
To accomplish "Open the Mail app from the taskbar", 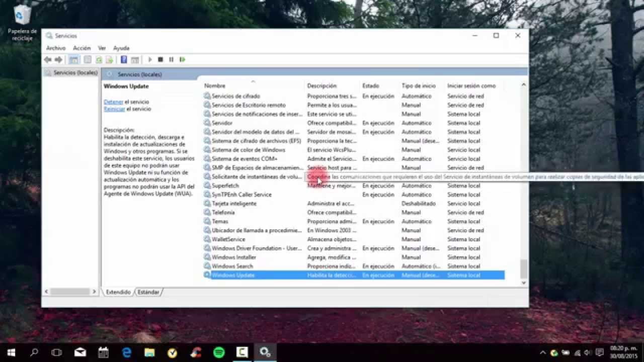I will (80, 352).
